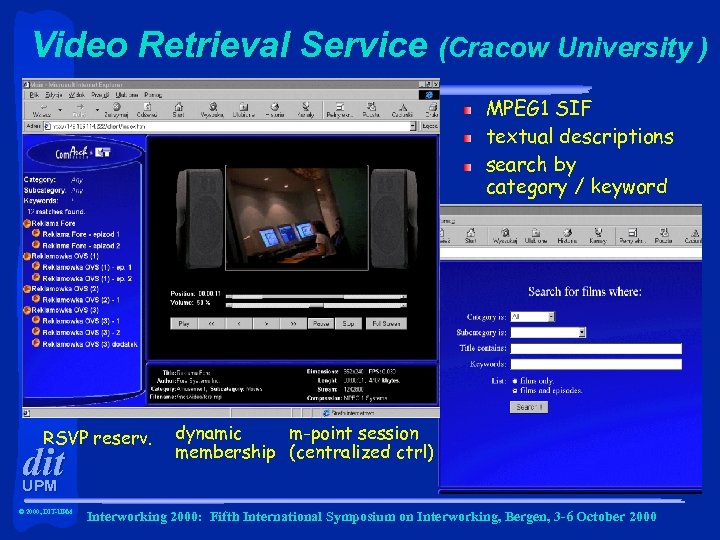The image size is (720, 540).
Task: Click the Historia icon in the search window toolbar
Action: coord(567,236)
